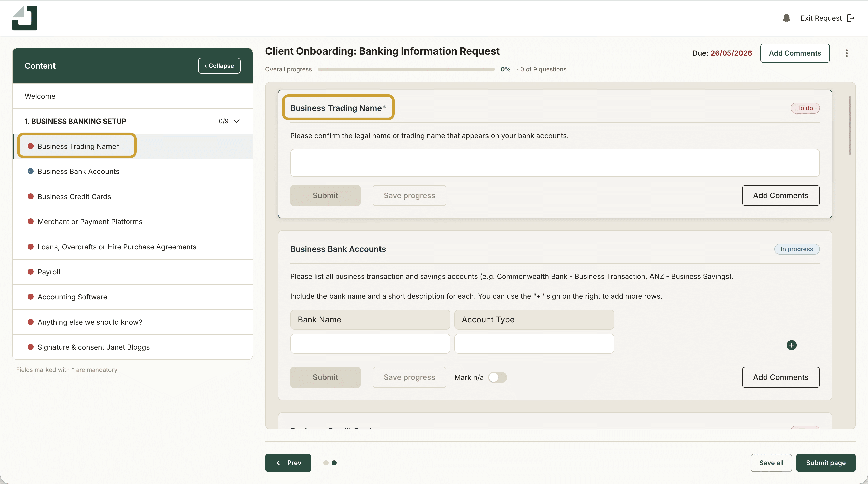Click the due date 26/05/2026

731,53
